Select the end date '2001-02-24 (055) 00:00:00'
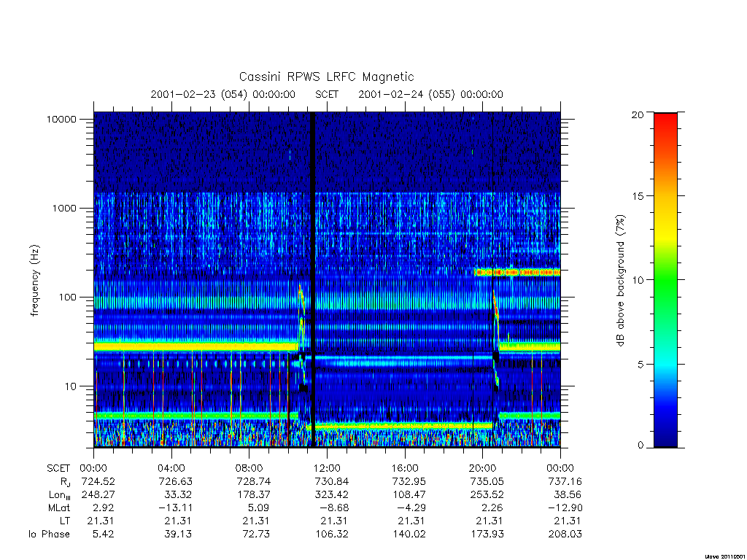 [x=430, y=94]
